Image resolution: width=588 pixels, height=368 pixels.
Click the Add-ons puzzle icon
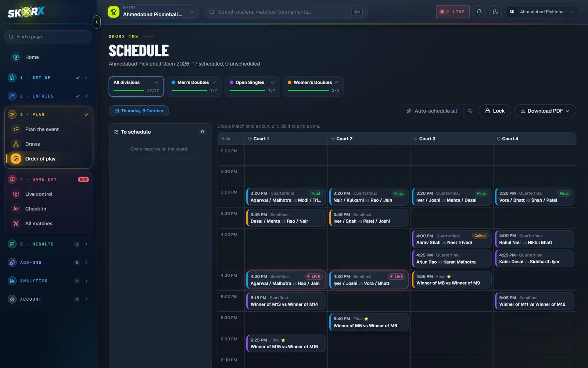coord(12,262)
